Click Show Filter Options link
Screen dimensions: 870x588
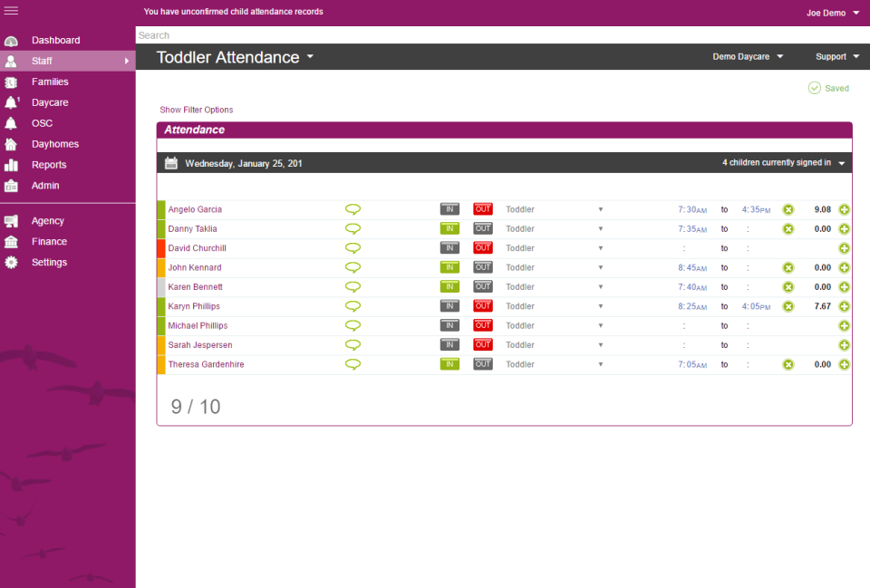tap(197, 110)
